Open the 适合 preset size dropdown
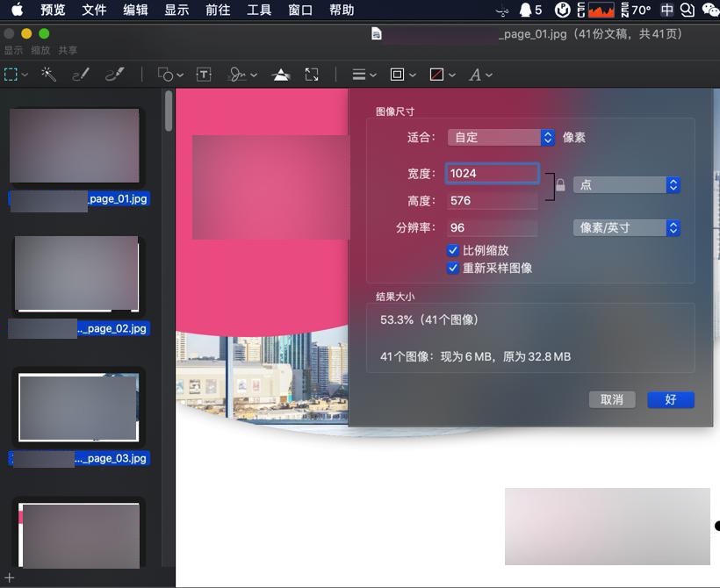The width and height of the screenshot is (720, 588). coord(501,137)
